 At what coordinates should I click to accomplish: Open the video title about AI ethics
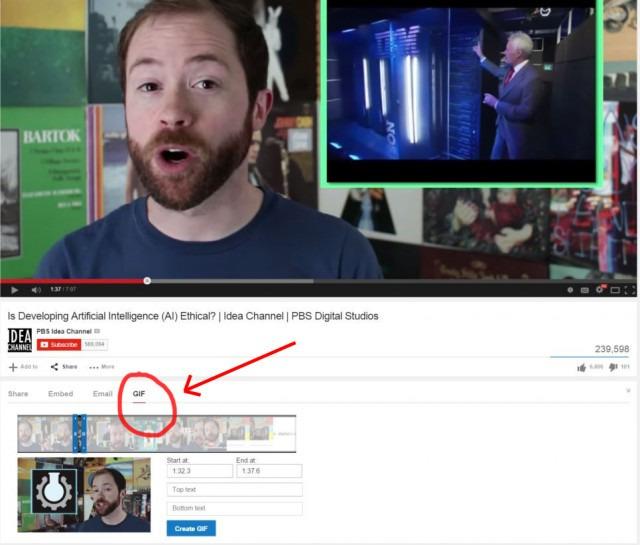pyautogui.click(x=193, y=316)
